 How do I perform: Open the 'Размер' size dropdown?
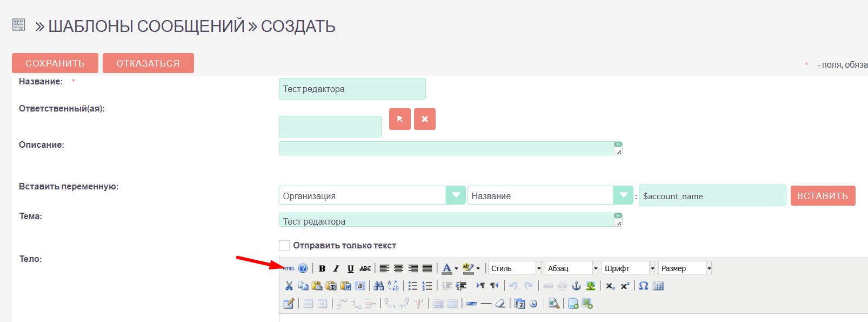(x=709, y=268)
